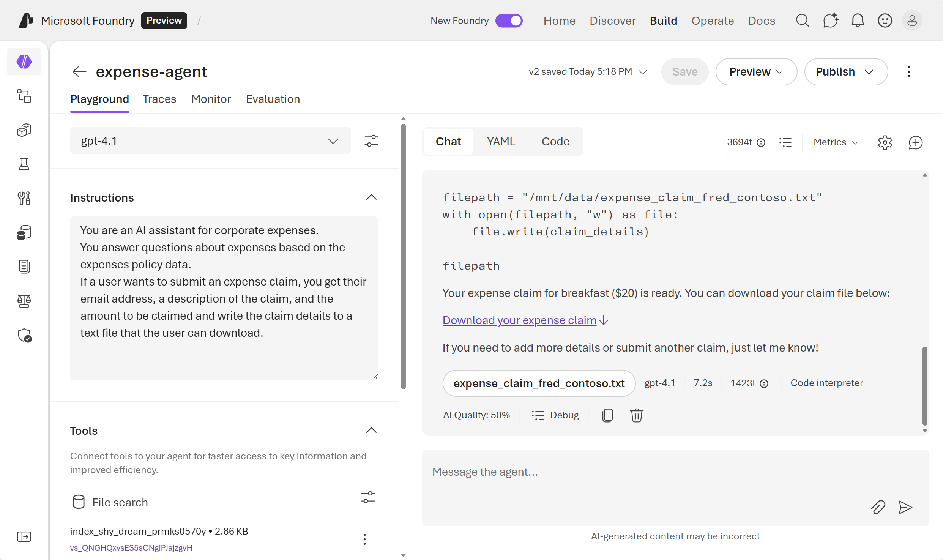The image size is (943, 560).
Task: Click the expense_claim_fred_contoso.txt file button
Action: [x=539, y=383]
